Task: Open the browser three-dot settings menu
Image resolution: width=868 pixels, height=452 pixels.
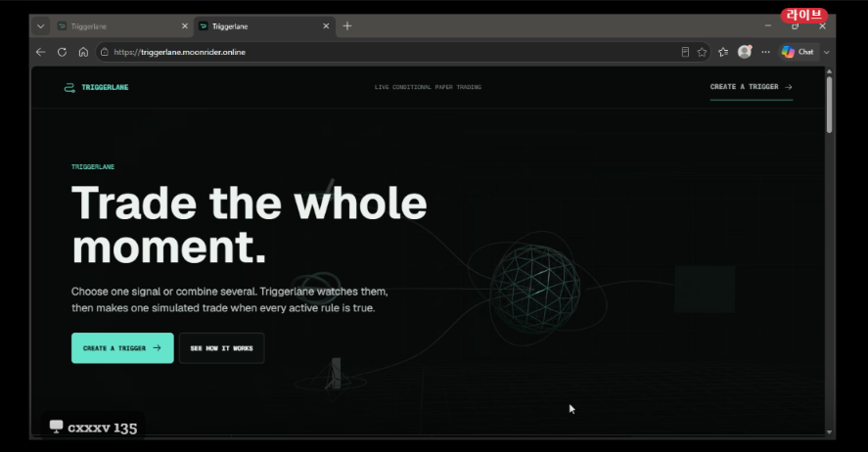Action: tap(765, 52)
